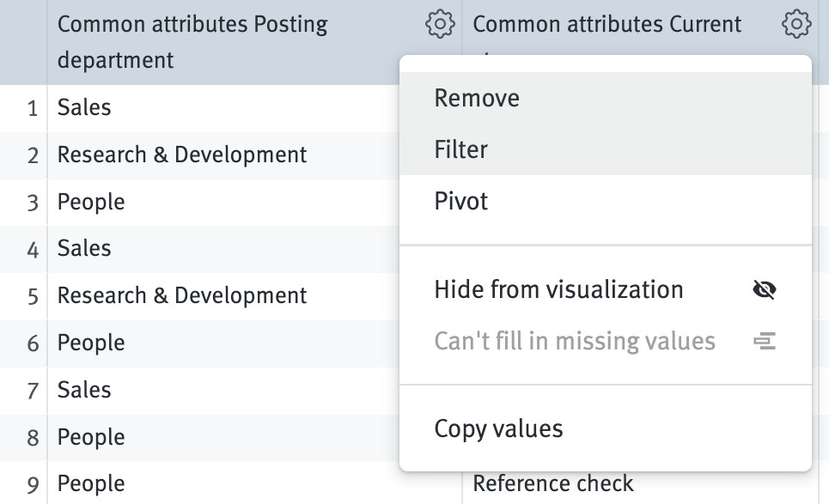Select the Remove entry in the column menu
Viewport: 829px width, 504px height.
point(478,98)
